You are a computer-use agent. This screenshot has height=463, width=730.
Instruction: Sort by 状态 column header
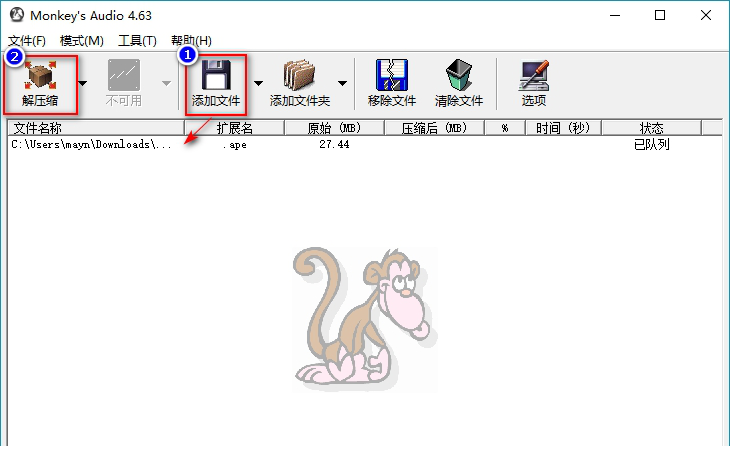pyautogui.click(x=650, y=128)
